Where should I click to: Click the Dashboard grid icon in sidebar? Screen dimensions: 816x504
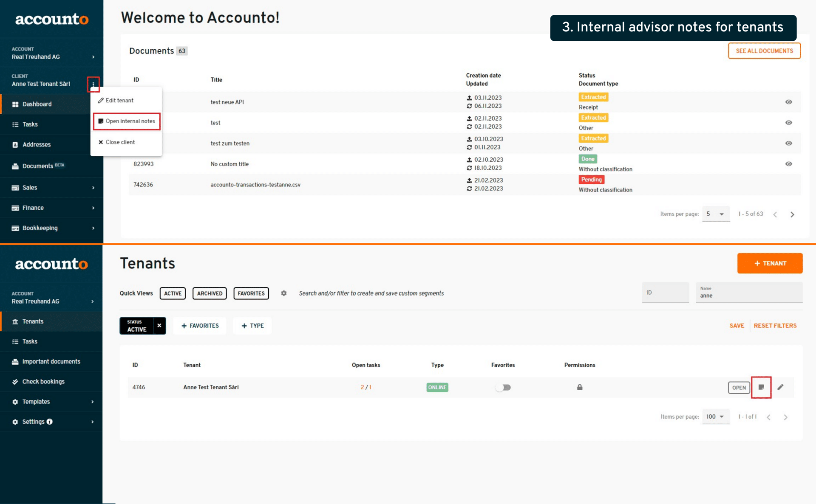coord(15,104)
